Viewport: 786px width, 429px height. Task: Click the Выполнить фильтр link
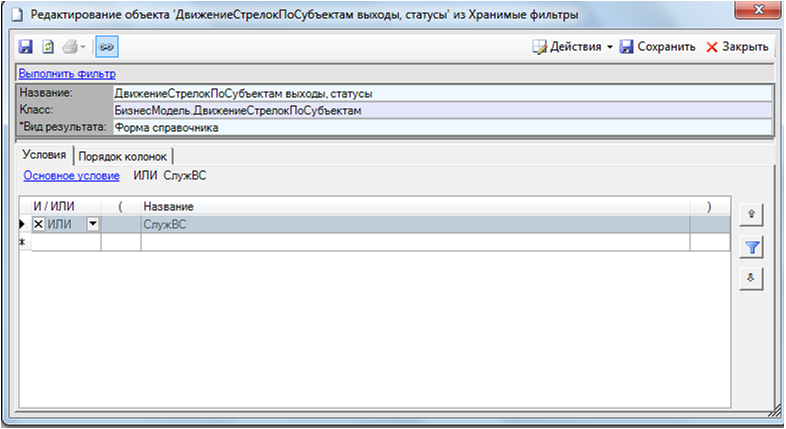(x=67, y=73)
